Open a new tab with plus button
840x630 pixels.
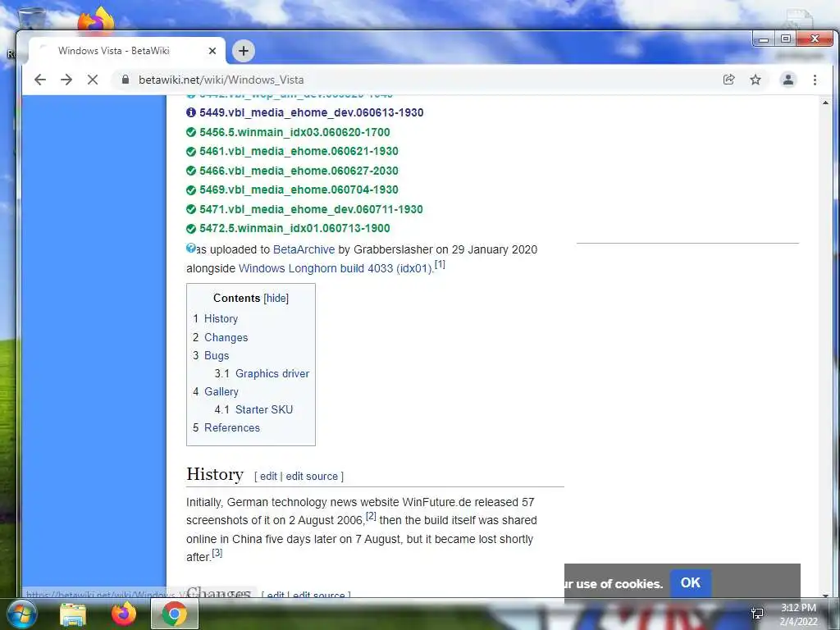point(244,51)
